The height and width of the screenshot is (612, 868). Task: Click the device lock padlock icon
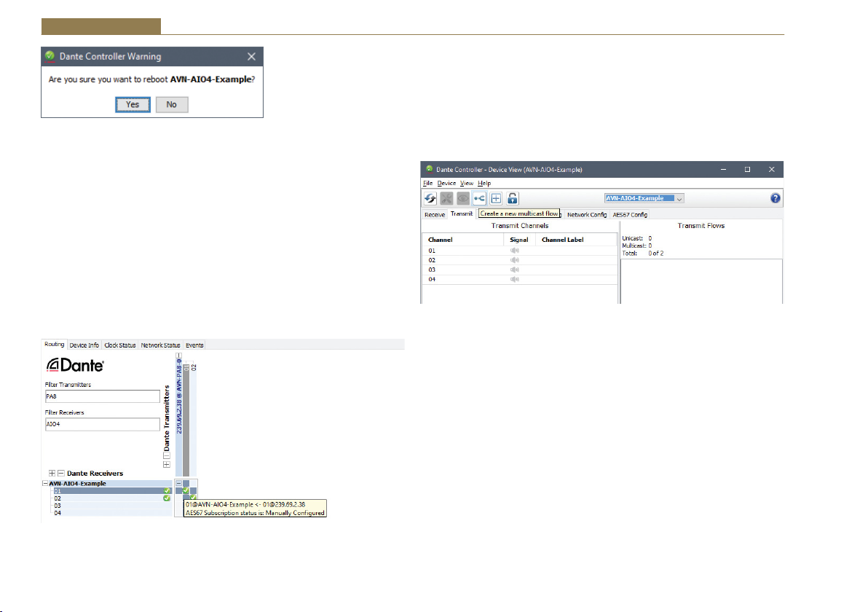pos(513,198)
